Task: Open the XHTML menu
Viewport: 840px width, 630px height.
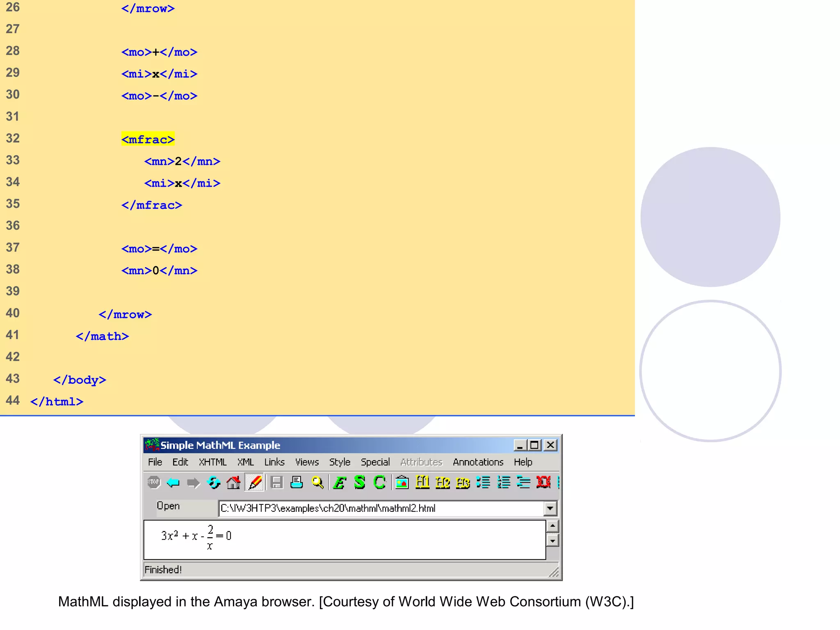Action: click(x=212, y=462)
